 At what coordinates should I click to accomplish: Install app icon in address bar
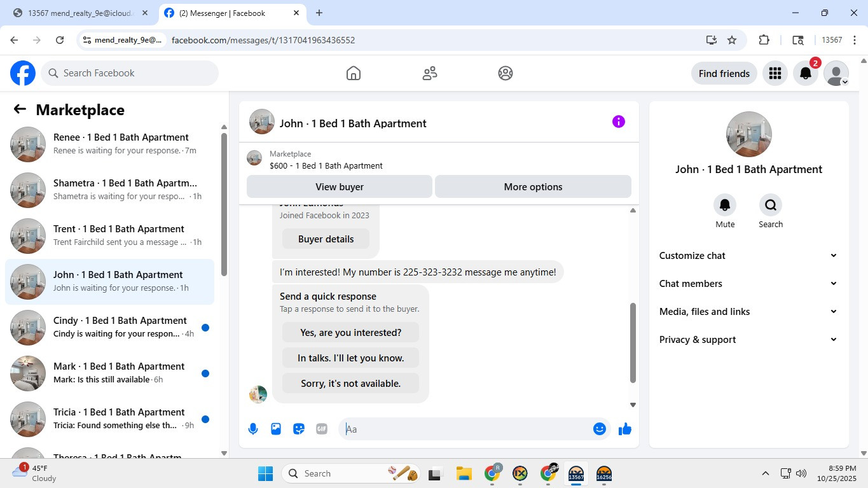[x=712, y=40]
